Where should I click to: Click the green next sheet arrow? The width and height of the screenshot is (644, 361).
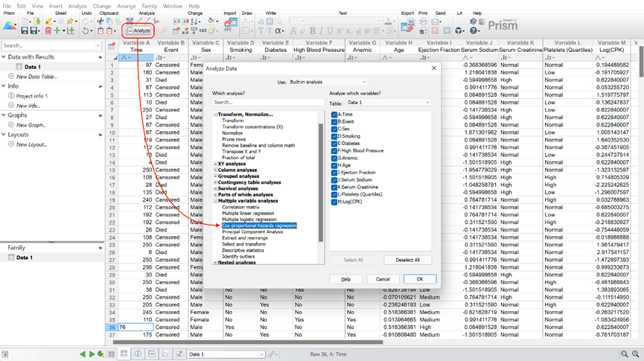92,354
